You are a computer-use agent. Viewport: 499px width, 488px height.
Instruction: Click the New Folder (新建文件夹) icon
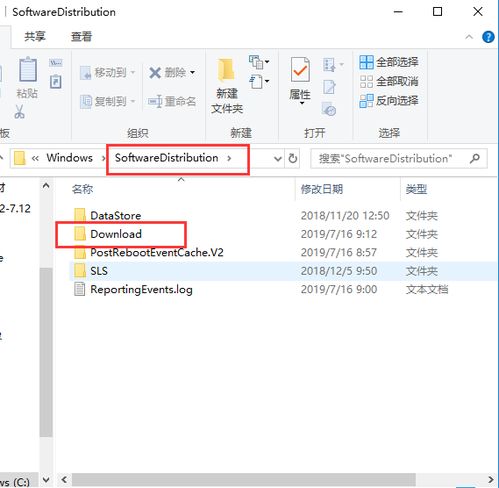point(227,70)
